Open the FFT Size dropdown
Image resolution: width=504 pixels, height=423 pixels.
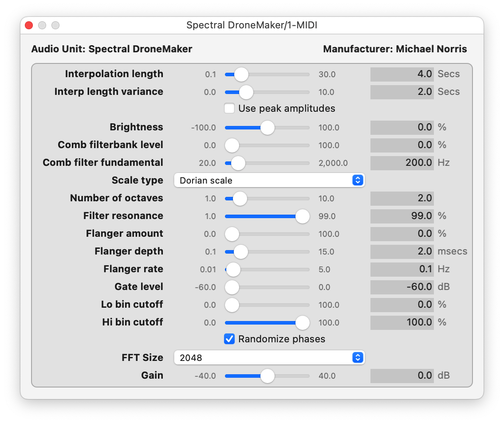pyautogui.click(x=269, y=357)
